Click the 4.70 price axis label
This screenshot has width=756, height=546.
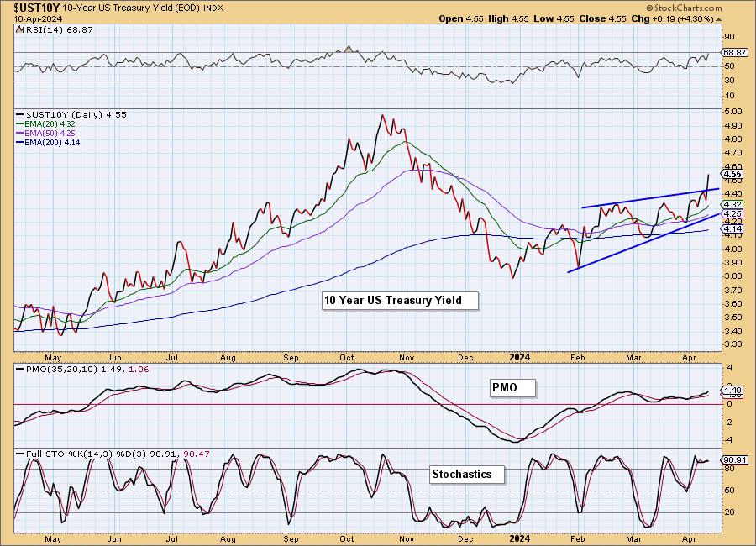click(x=733, y=153)
